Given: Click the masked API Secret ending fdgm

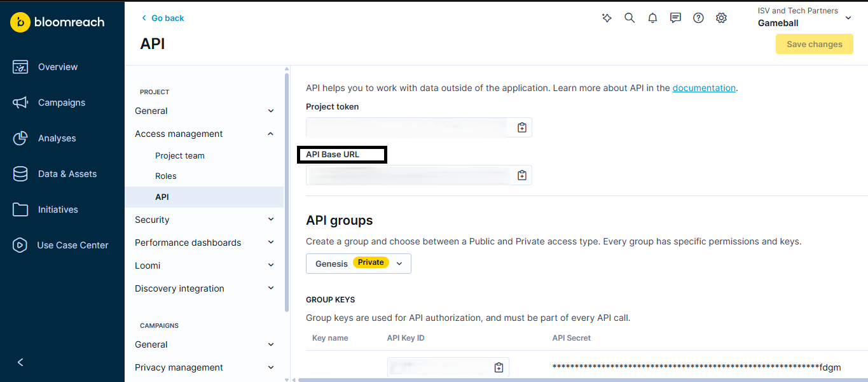Looking at the screenshot, I should pos(696,367).
